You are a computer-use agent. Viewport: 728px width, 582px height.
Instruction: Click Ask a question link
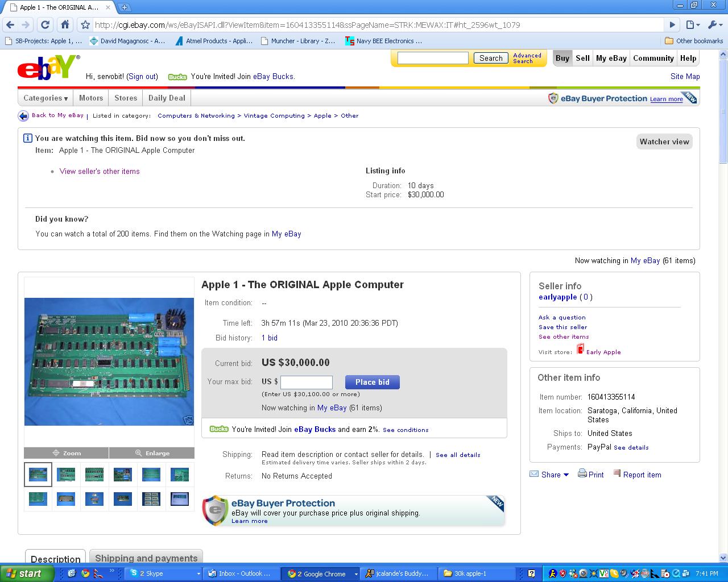[x=562, y=317]
